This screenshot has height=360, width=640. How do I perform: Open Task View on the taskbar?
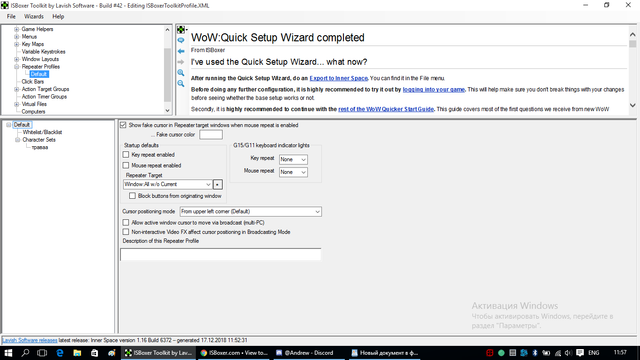tap(42, 353)
